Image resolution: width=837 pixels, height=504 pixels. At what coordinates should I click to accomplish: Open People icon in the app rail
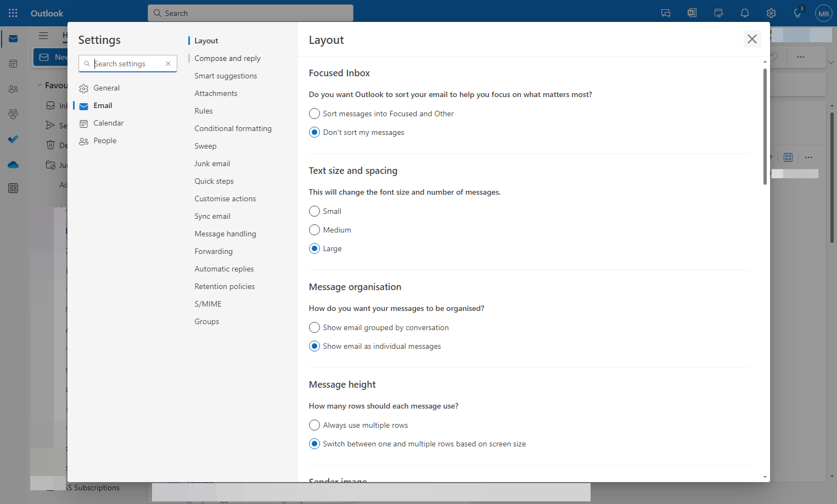point(13,89)
